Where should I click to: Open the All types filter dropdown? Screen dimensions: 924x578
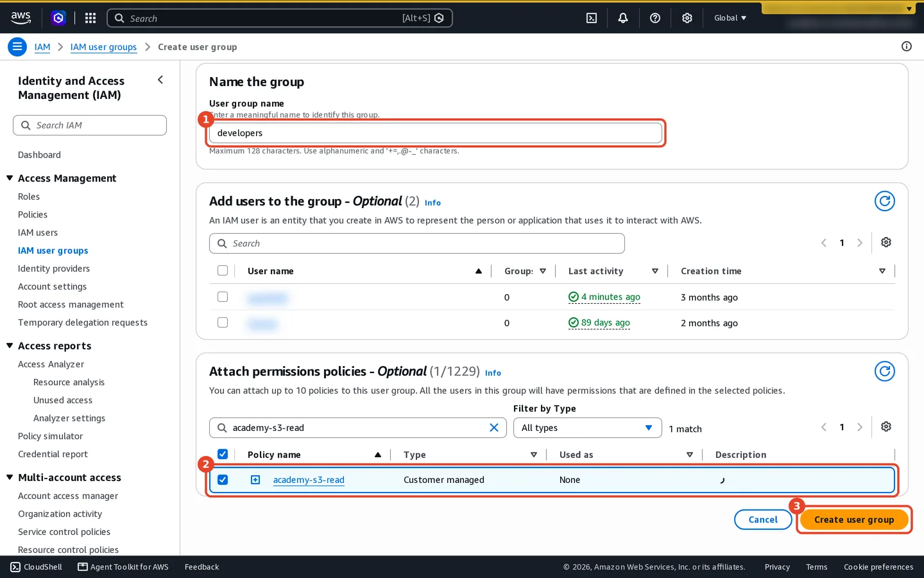pos(587,428)
